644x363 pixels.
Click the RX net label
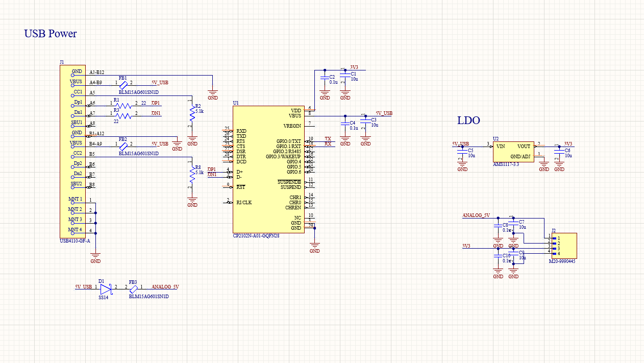(328, 144)
